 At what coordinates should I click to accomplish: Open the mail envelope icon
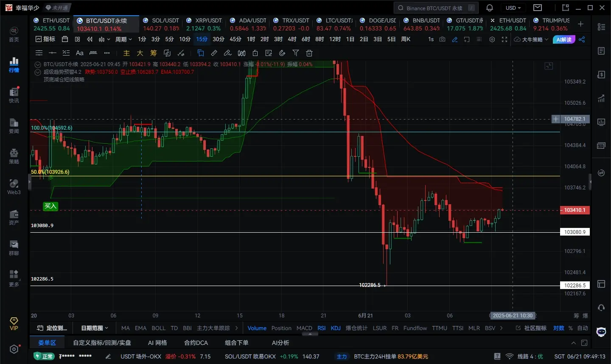538,8
